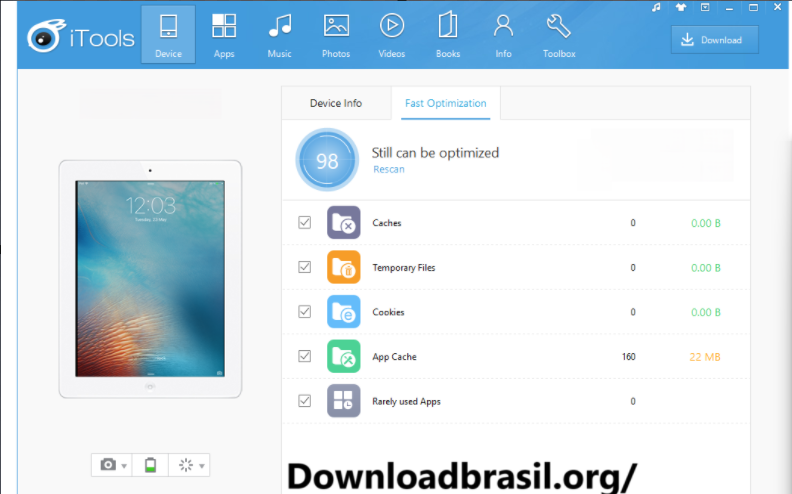This screenshot has width=792, height=494.
Task: Click the 0.00 B size for Temporary Files
Action: 706,268
